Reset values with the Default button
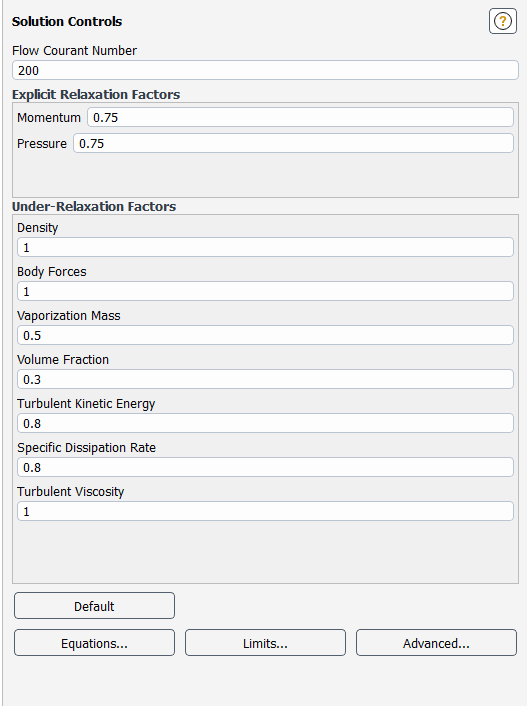This screenshot has height=706, width=527. pos(94,606)
